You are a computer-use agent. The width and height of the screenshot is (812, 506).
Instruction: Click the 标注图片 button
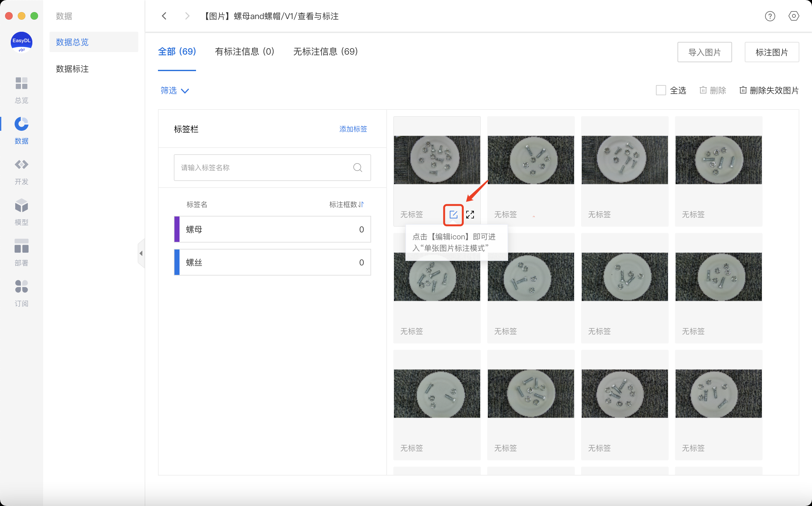click(x=771, y=52)
